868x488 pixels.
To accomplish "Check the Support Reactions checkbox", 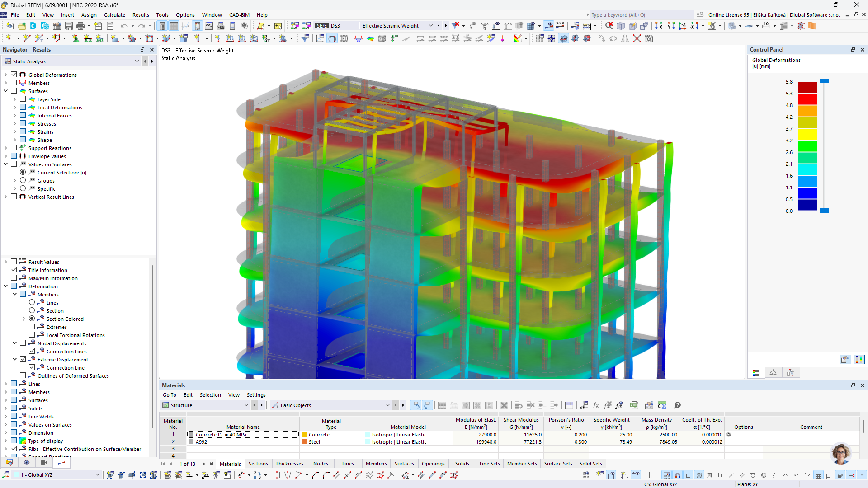I will coord(13,148).
